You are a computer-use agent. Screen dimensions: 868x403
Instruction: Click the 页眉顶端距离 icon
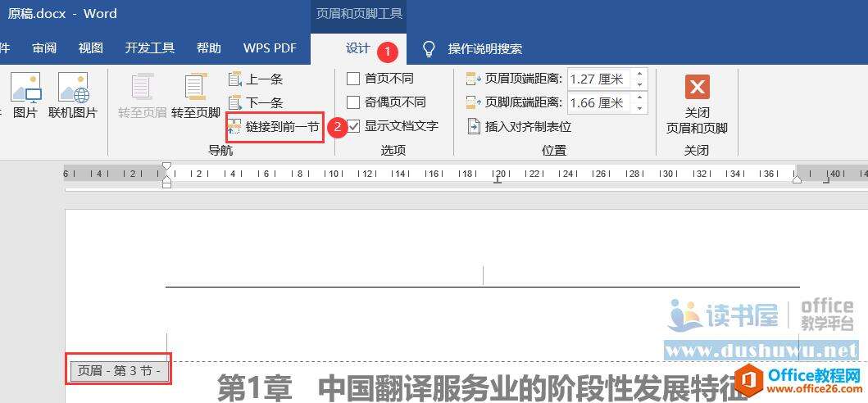pyautogui.click(x=475, y=79)
